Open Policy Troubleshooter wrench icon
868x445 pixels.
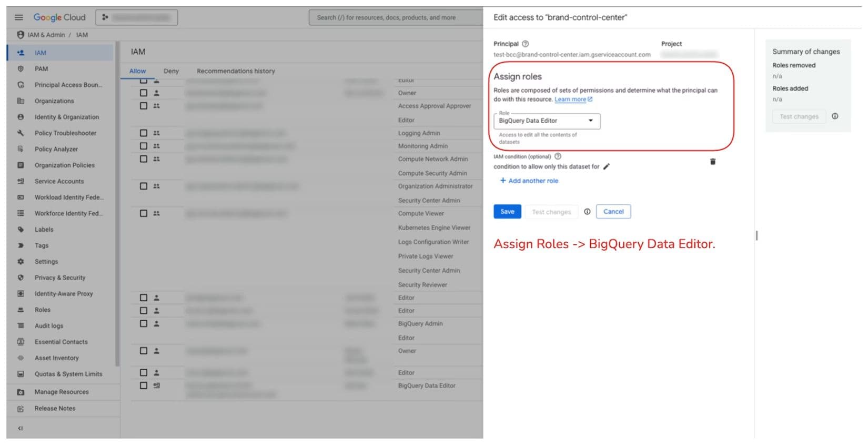pos(21,133)
